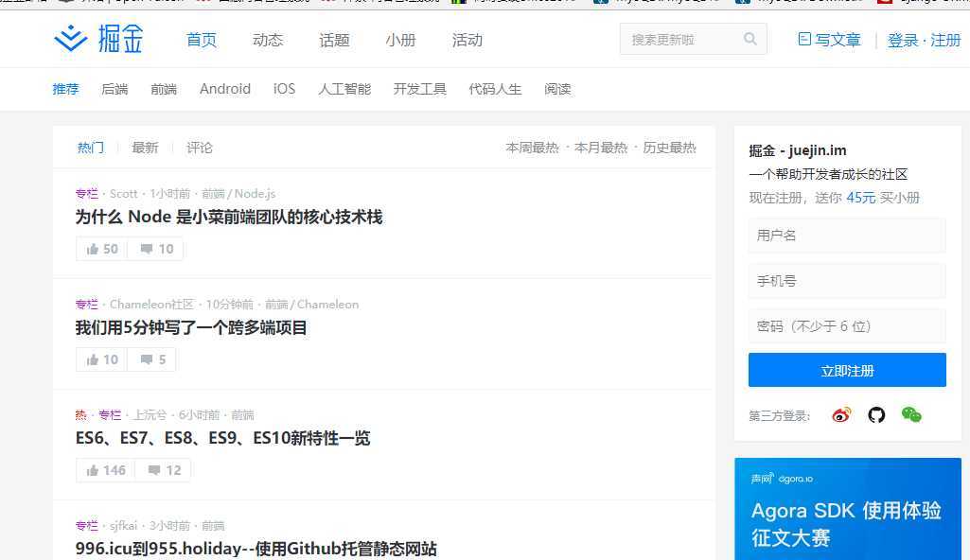The image size is (970, 560).
Task: Switch feed to 最新
Action: tap(146, 148)
